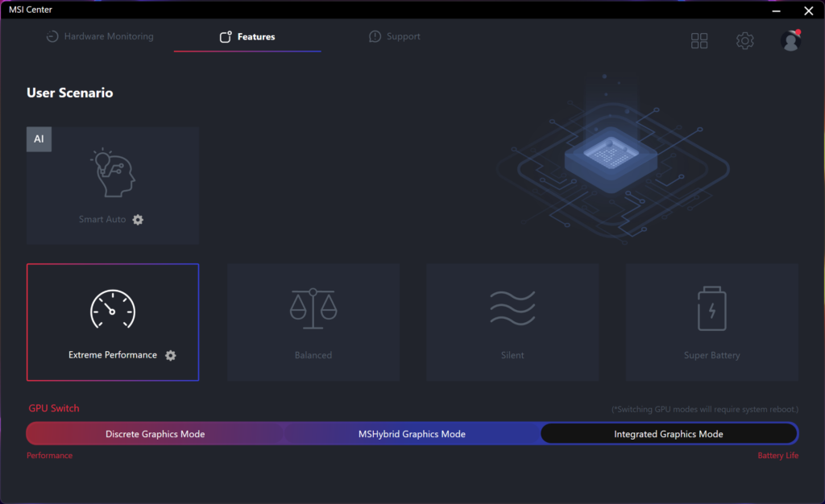Click the 'Battery Life' label
This screenshot has height=504, width=825.
777,456
